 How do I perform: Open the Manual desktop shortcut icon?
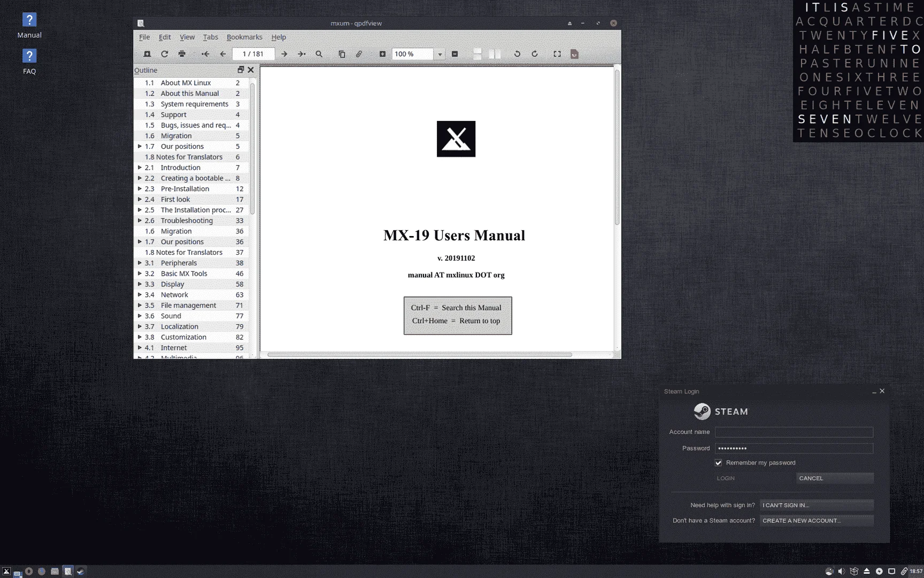29,26
